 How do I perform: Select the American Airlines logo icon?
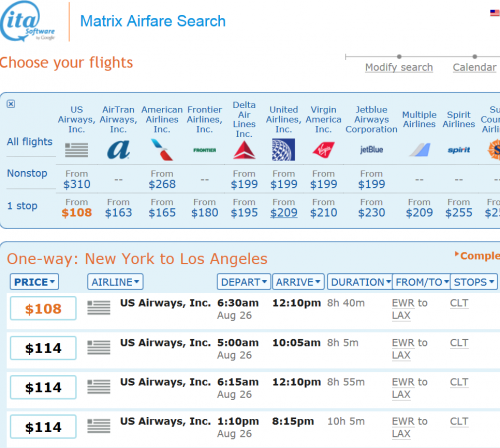pyautogui.click(x=162, y=150)
